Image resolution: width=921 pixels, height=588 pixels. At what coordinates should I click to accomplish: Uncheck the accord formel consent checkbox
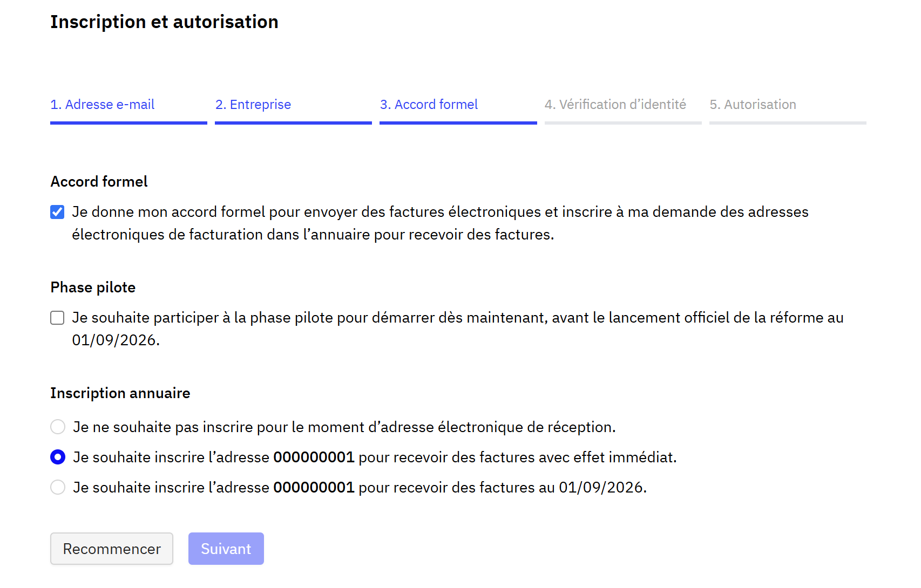pyautogui.click(x=57, y=212)
